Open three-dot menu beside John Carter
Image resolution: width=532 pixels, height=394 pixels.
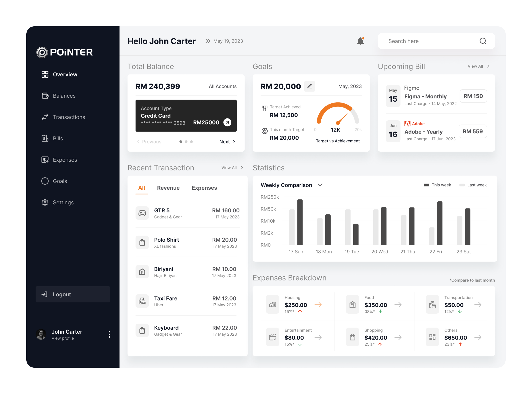(x=109, y=334)
